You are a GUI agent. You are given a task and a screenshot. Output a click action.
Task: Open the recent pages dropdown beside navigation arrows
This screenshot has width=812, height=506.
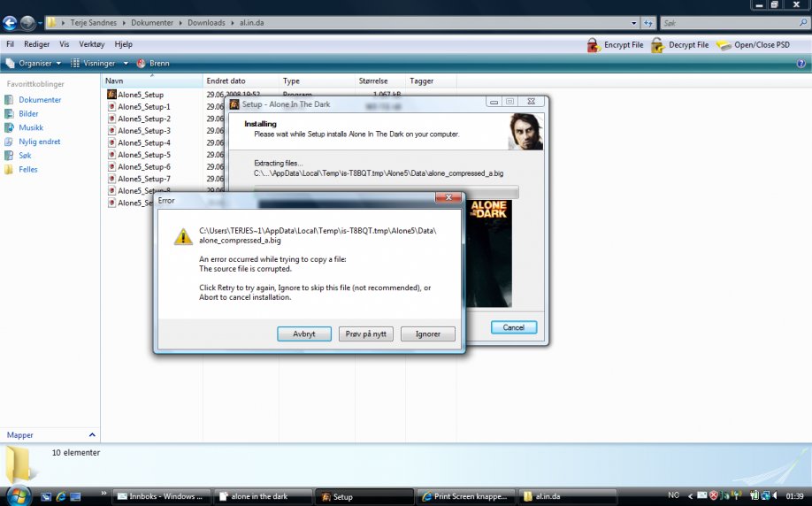pos(40,23)
